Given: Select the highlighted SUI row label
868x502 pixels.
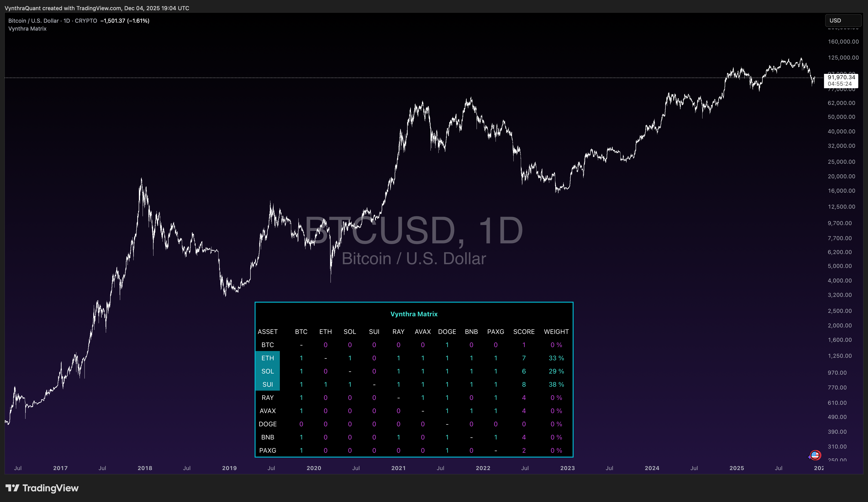Looking at the screenshot, I should [268, 384].
